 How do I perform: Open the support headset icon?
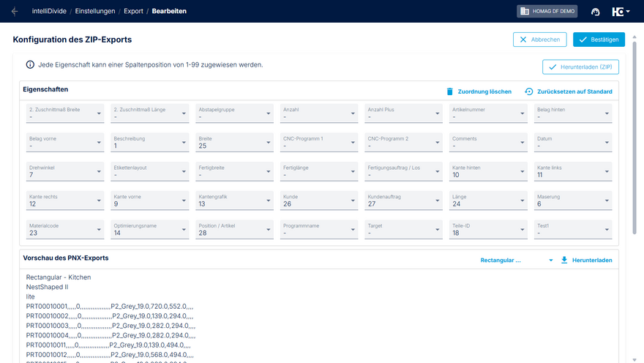click(596, 11)
